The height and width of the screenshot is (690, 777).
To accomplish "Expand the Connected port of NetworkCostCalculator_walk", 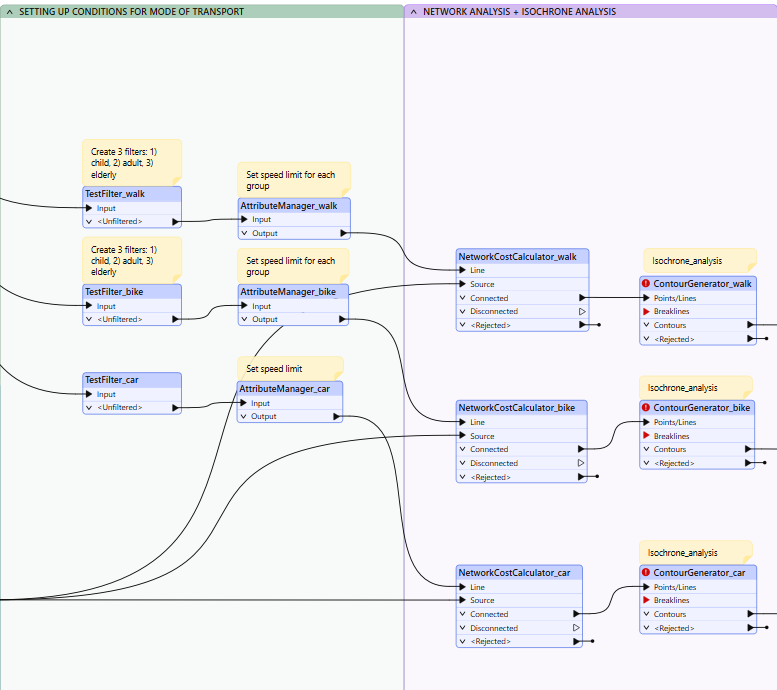I will tap(462, 298).
